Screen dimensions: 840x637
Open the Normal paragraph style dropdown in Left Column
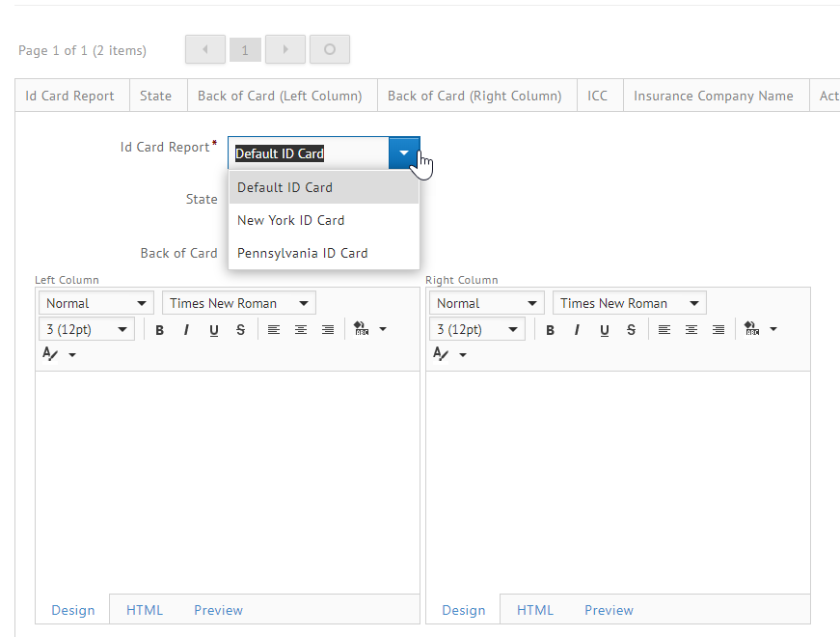pyautogui.click(x=95, y=303)
